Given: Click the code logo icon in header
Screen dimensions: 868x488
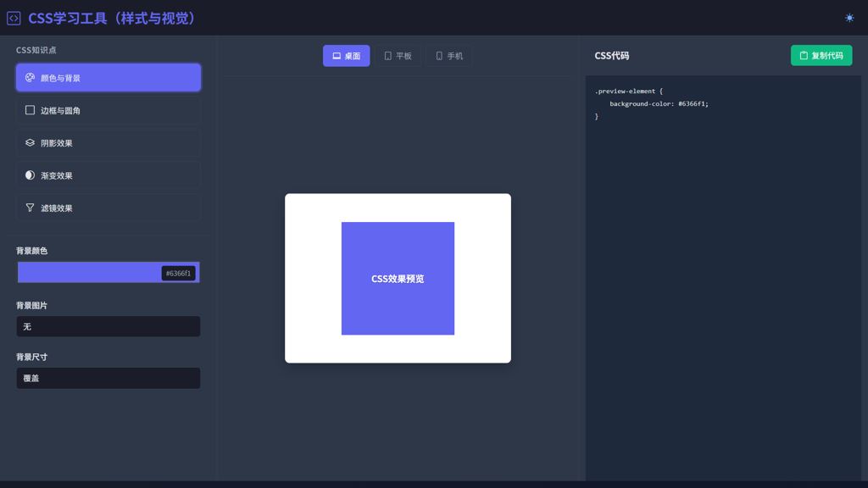Looking at the screenshot, I should (x=14, y=18).
